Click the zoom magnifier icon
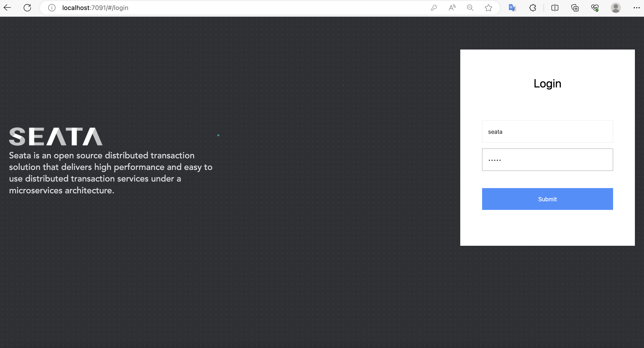 (x=470, y=8)
